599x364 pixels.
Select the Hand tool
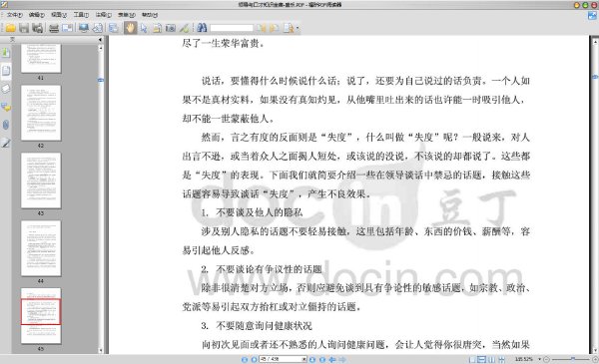pyautogui.click(x=130, y=28)
